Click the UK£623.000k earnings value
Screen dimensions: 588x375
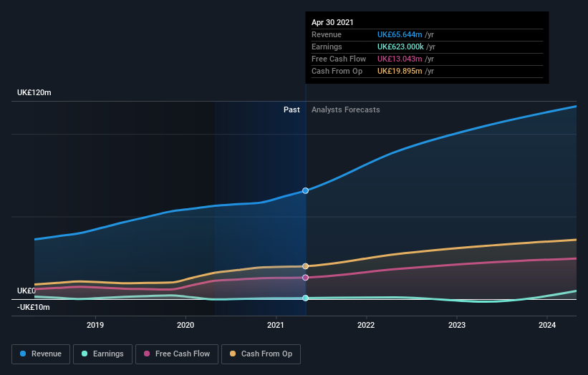(x=400, y=47)
